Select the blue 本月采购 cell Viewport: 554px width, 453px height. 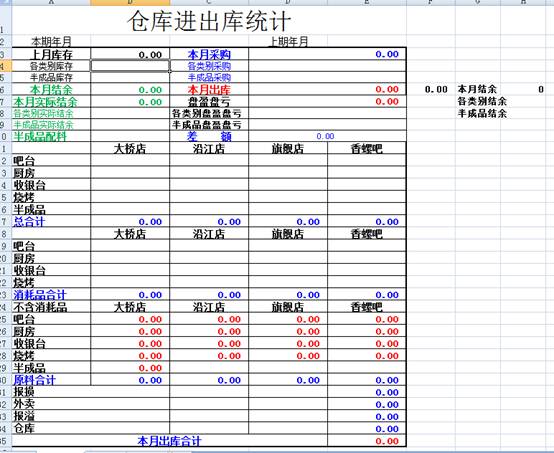click(x=209, y=54)
